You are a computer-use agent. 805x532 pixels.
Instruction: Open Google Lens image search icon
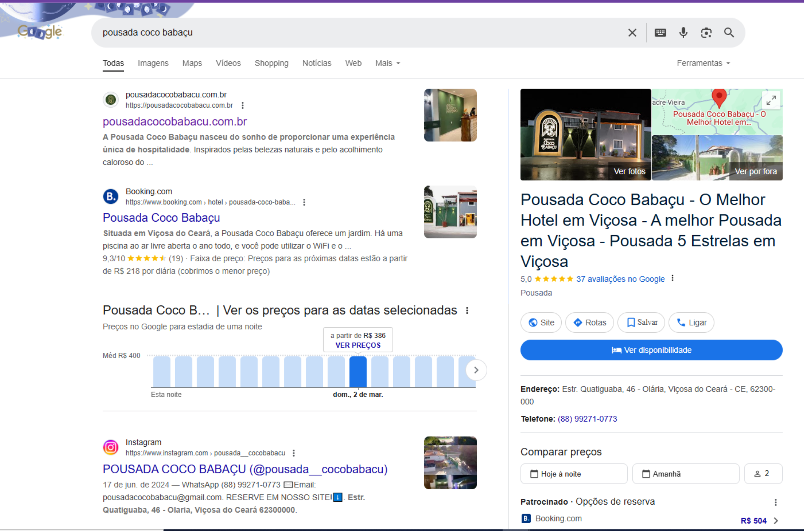(706, 33)
